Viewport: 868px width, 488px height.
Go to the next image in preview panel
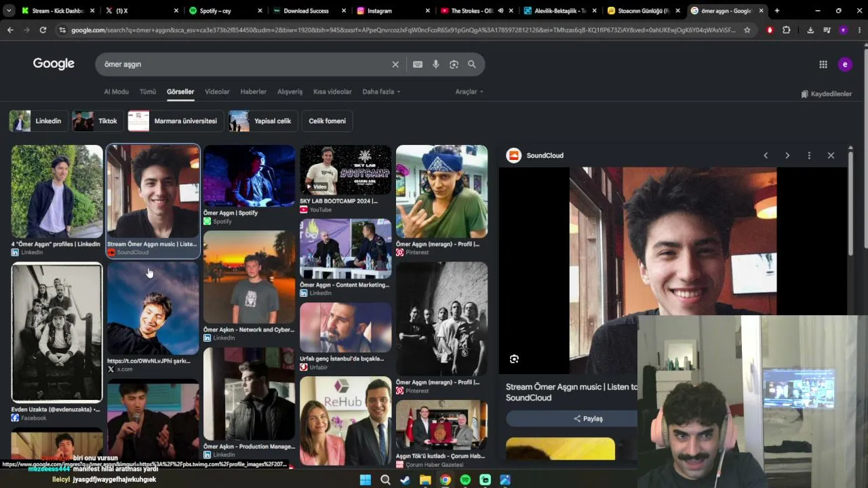coord(787,155)
